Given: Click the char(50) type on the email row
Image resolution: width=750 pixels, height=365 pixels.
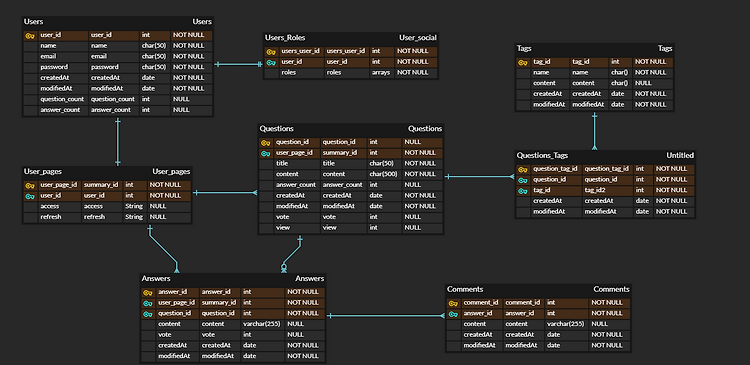Looking at the screenshot, I should pyautogui.click(x=154, y=56).
